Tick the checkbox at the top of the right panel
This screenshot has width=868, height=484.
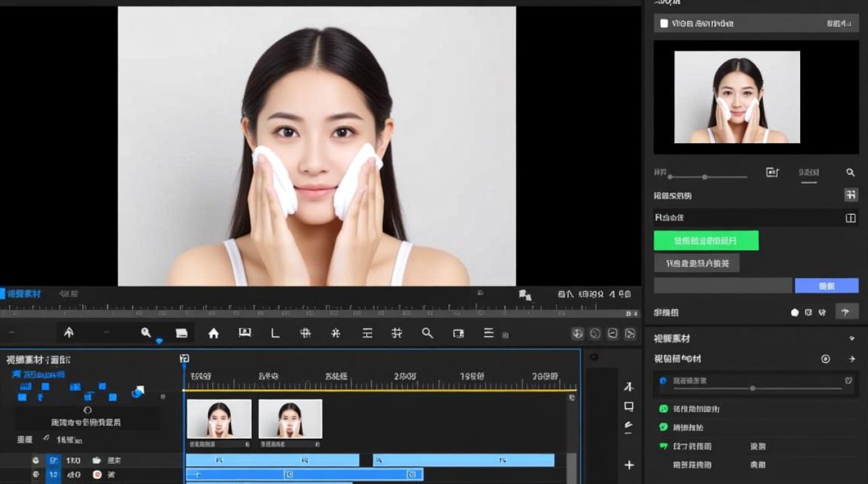(x=664, y=24)
